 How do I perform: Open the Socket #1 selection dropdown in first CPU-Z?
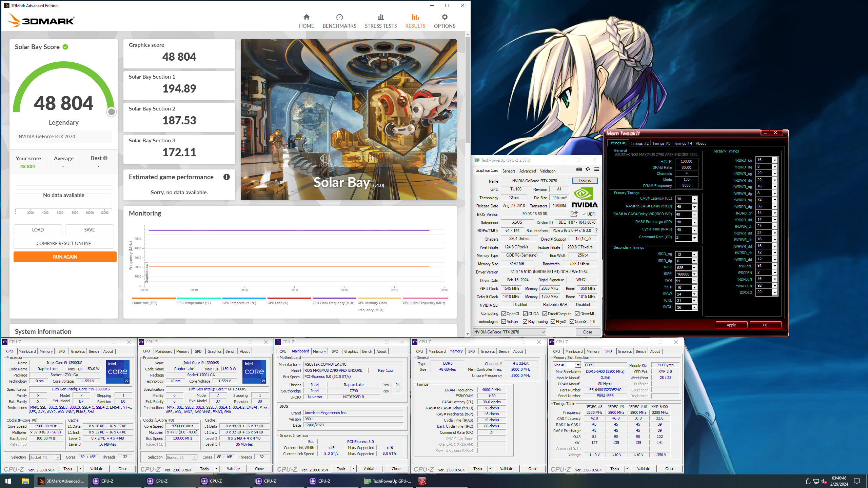click(45, 457)
